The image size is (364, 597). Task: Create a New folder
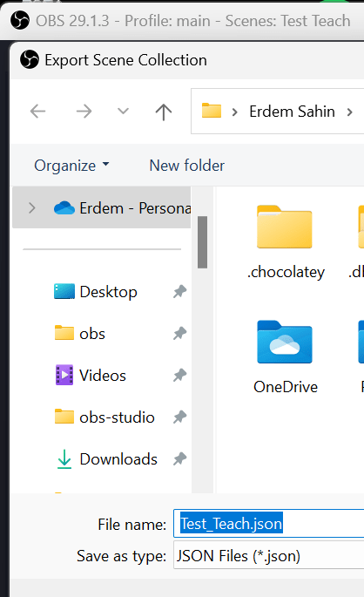(x=186, y=166)
